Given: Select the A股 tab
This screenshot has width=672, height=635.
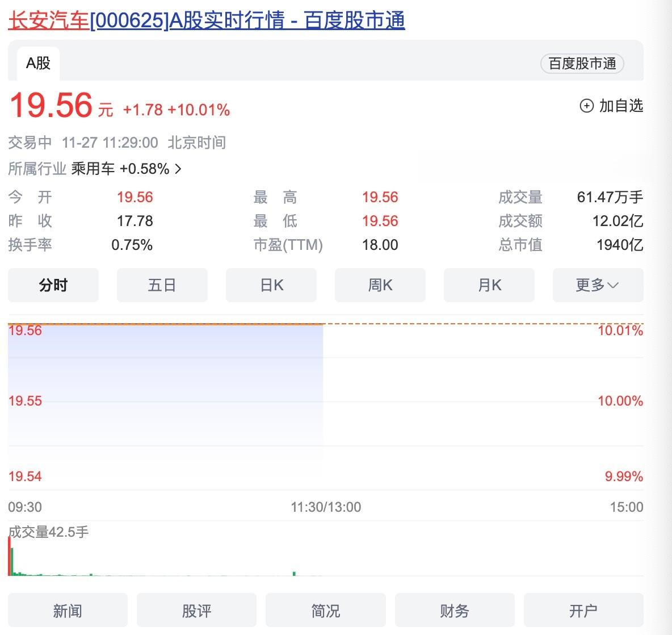Looking at the screenshot, I should (38, 64).
